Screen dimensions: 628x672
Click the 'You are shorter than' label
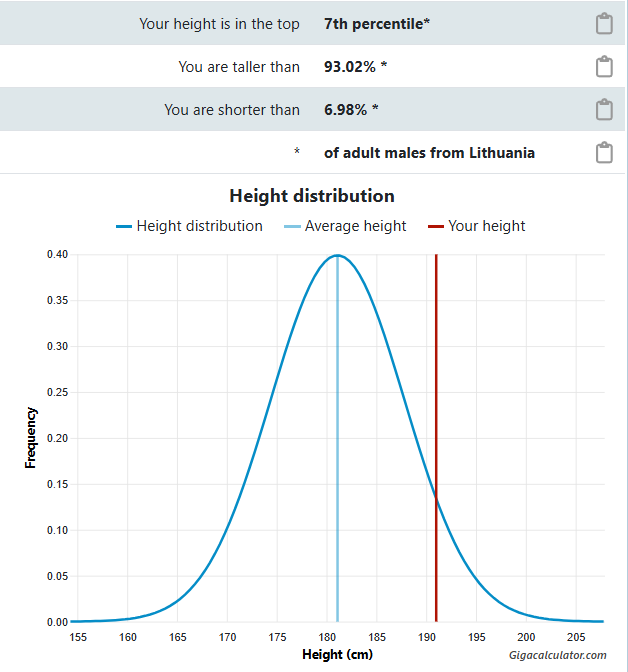click(232, 110)
